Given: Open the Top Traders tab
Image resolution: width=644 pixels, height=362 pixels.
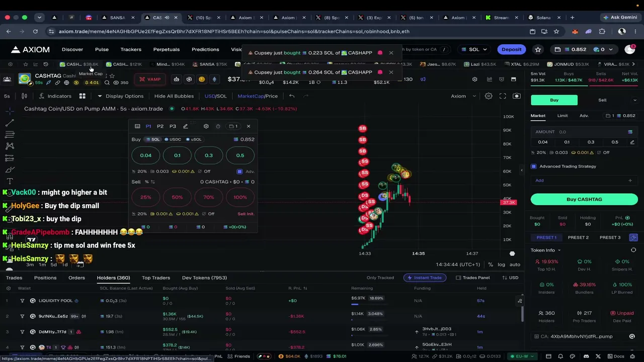Looking at the screenshot, I should (x=156, y=278).
